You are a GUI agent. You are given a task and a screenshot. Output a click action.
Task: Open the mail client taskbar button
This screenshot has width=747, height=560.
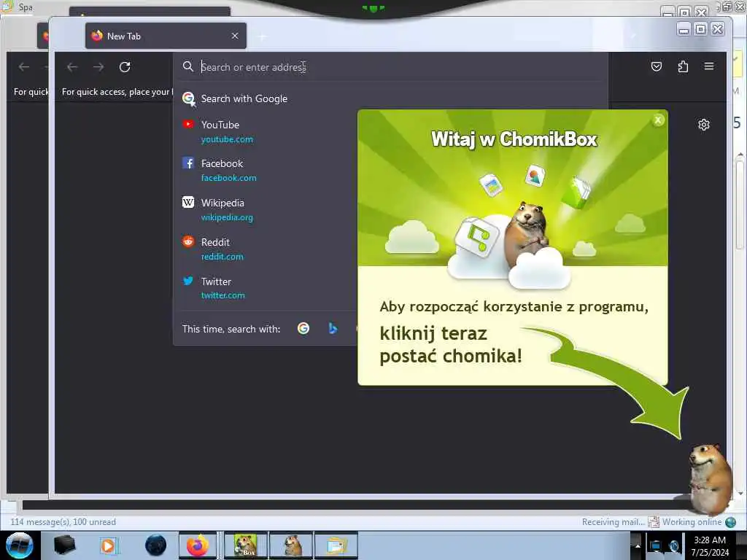(336, 545)
